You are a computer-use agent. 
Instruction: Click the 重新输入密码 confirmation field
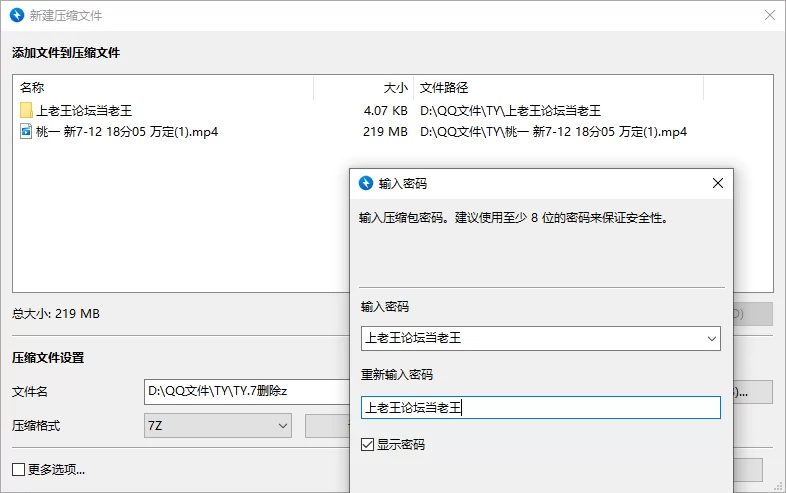(541, 408)
